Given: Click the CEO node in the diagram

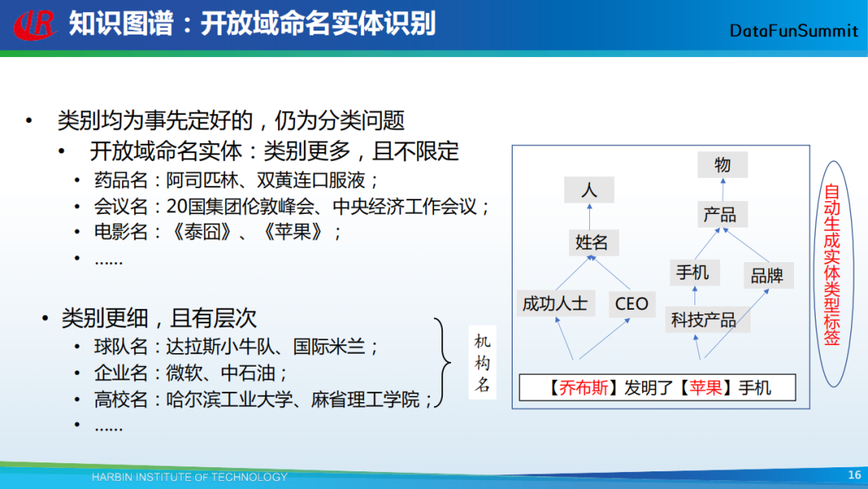Looking at the screenshot, I should coord(633,304).
